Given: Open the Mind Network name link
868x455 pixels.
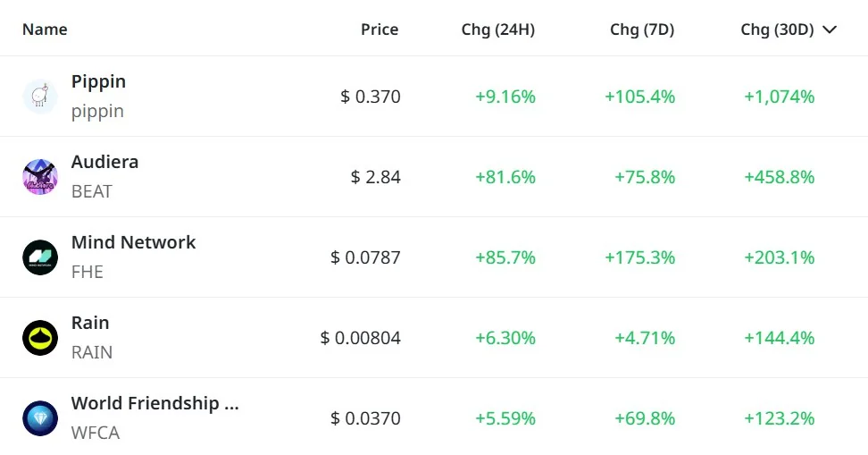Looking at the screenshot, I should tap(133, 242).
